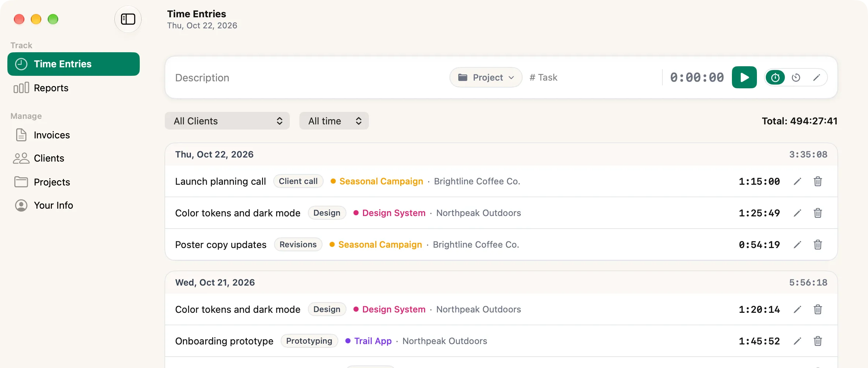Viewport: 868px width, 368px height.
Task: Switch to countdown history mode icon
Action: coord(796,78)
